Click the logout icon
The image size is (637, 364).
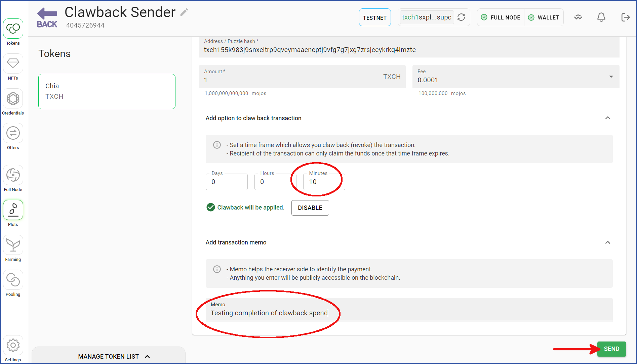pyautogui.click(x=625, y=17)
